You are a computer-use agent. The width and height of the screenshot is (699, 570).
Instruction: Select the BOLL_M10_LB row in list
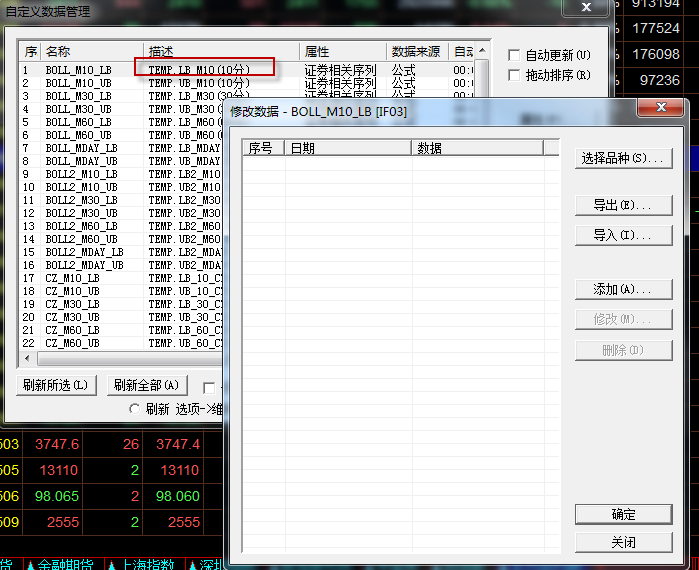pos(78,70)
